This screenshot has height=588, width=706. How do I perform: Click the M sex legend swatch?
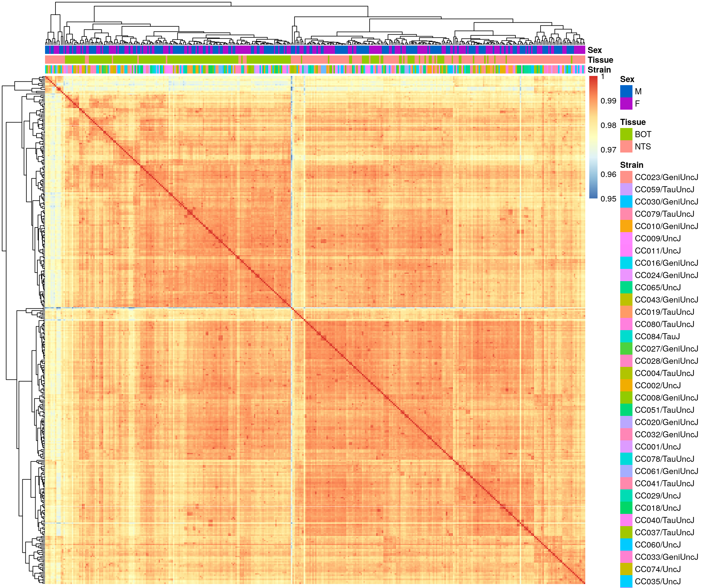point(626,91)
